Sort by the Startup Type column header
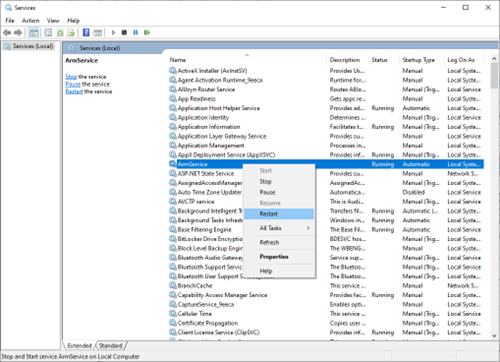Viewport: 500px width, 362px height. (422, 60)
